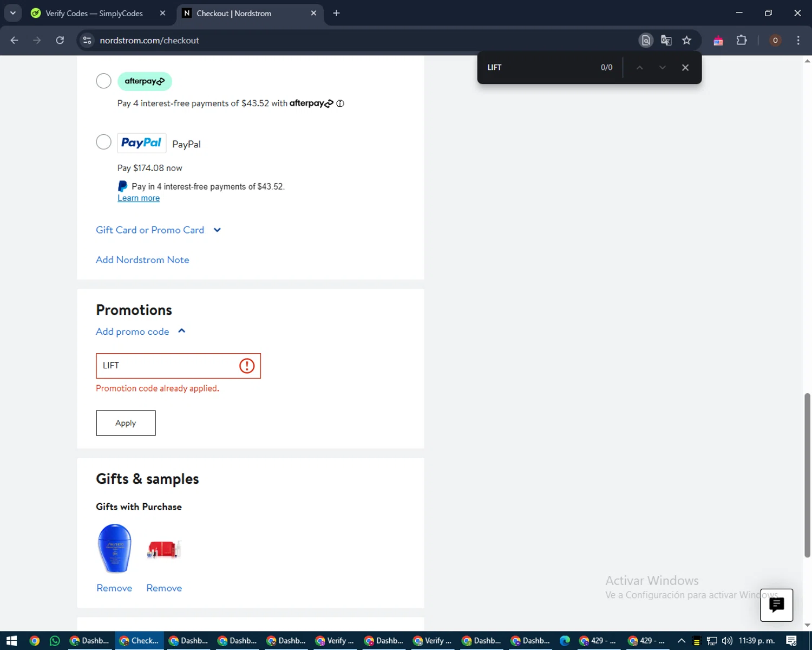Open the Extensions puzzle menu
812x650 pixels.
pyautogui.click(x=742, y=40)
